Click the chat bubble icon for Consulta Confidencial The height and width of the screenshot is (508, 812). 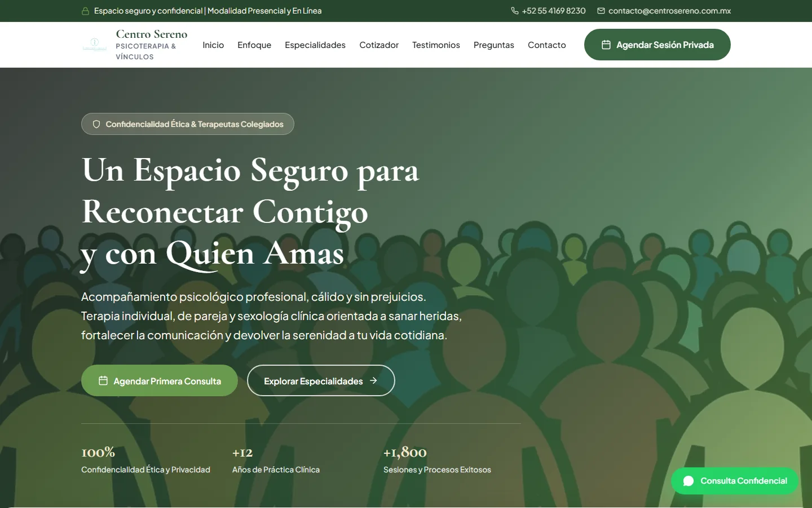pos(689,481)
